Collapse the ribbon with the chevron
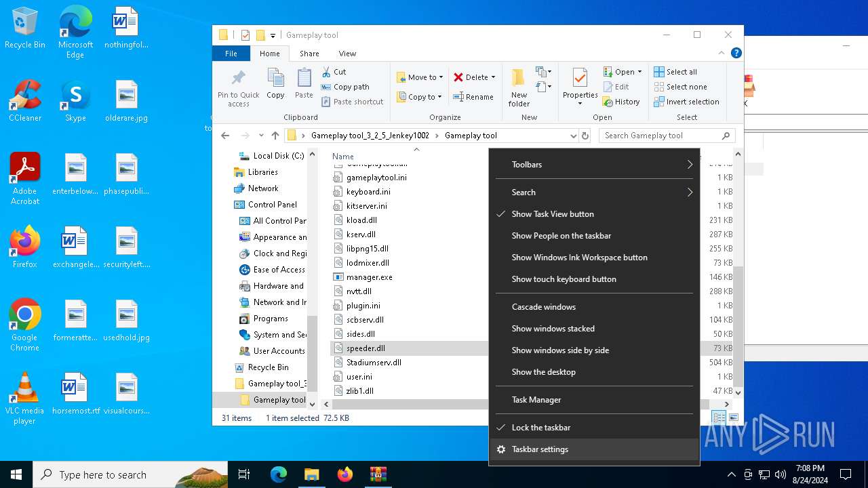Image resolution: width=868 pixels, height=488 pixels. click(x=722, y=53)
